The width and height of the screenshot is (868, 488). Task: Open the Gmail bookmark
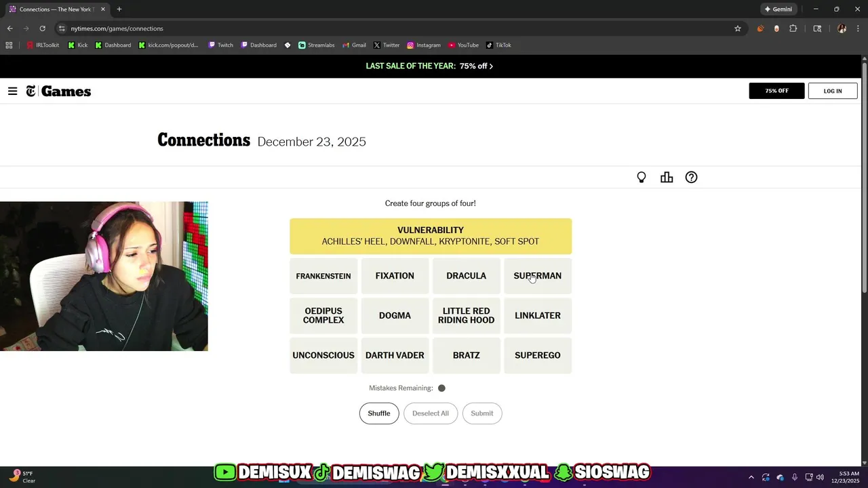coord(354,45)
